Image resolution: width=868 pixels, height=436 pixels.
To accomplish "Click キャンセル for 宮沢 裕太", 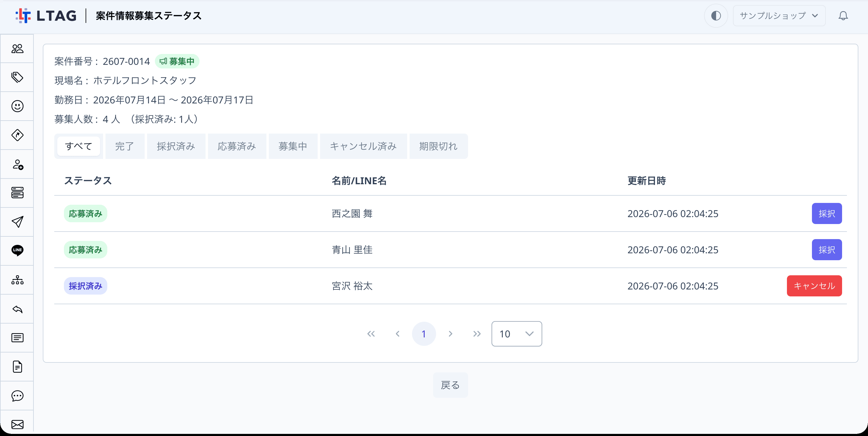I will coord(814,286).
